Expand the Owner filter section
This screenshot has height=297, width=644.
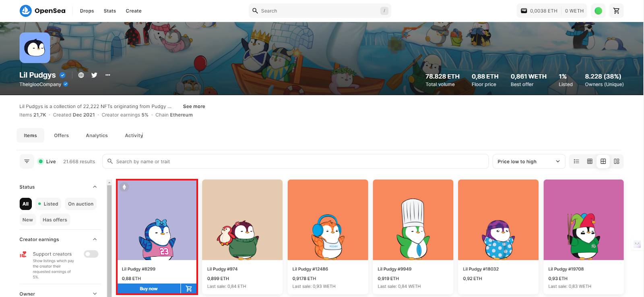pyautogui.click(x=95, y=294)
